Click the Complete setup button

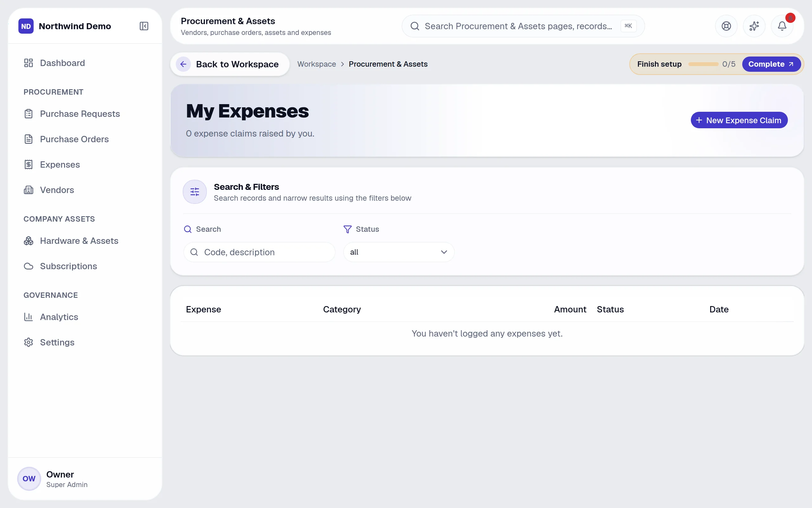tap(771, 64)
